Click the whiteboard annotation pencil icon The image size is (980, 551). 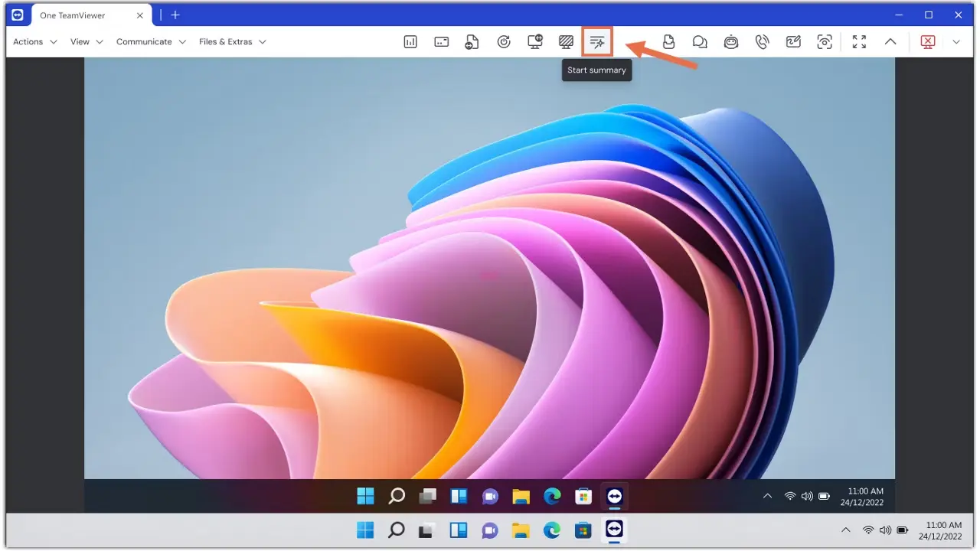click(x=793, y=42)
